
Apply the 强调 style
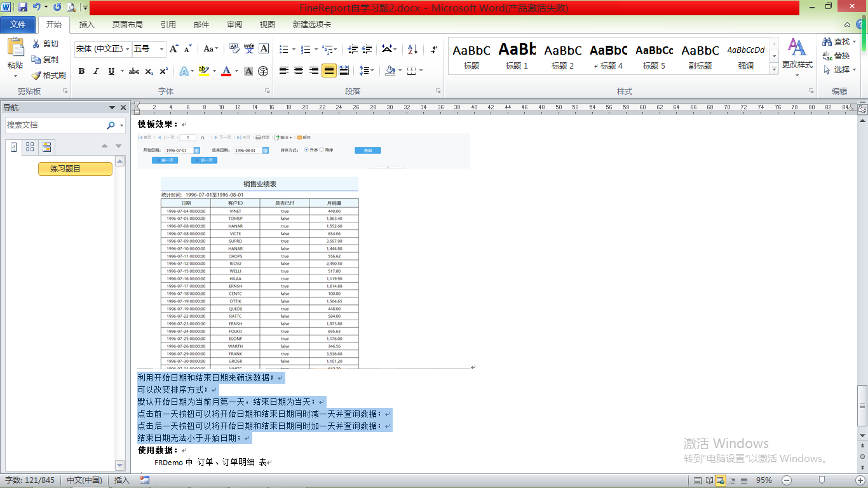coord(746,56)
